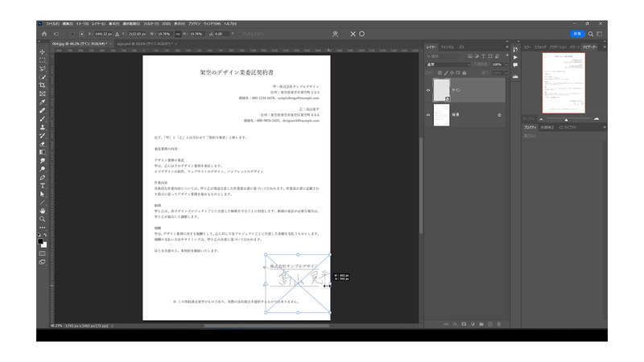Screen dimensions: 644x362
Task: Toggle adjustment layer filter icon
Action: [477, 56]
